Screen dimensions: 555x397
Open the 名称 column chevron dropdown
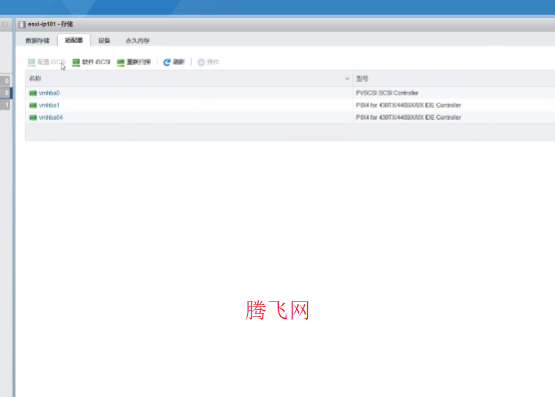click(x=347, y=79)
